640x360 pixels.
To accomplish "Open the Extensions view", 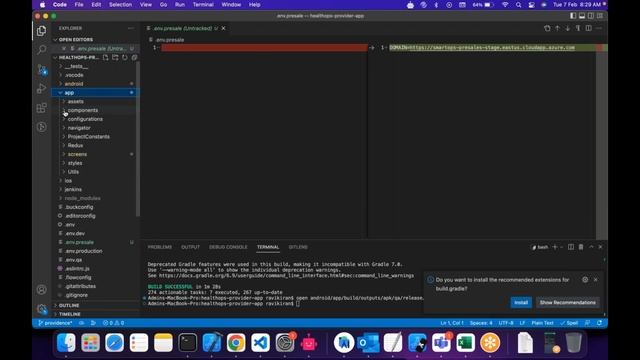I will tap(42, 108).
